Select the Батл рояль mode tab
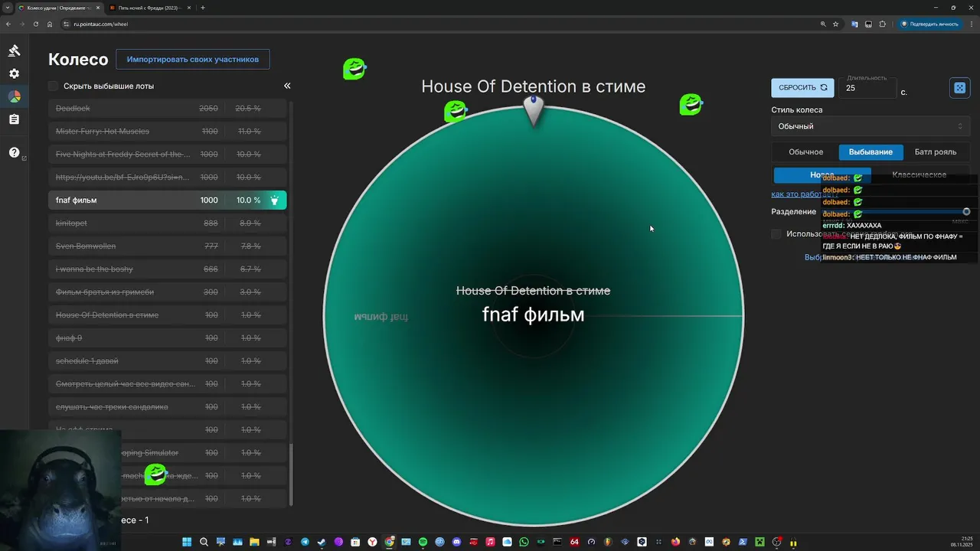 point(936,152)
